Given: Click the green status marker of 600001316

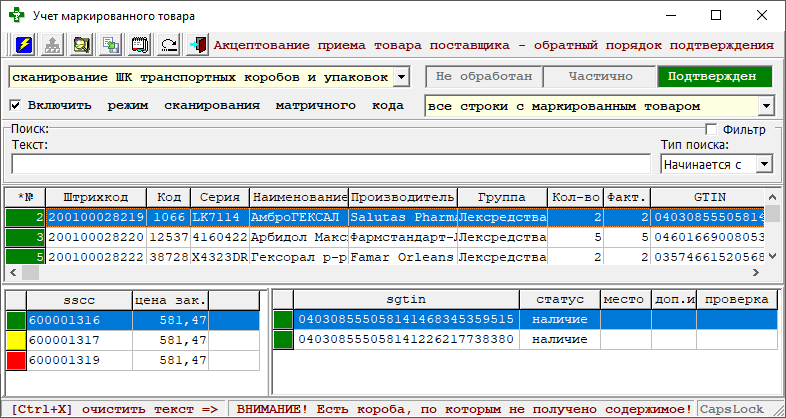Looking at the screenshot, I should coord(16,320).
